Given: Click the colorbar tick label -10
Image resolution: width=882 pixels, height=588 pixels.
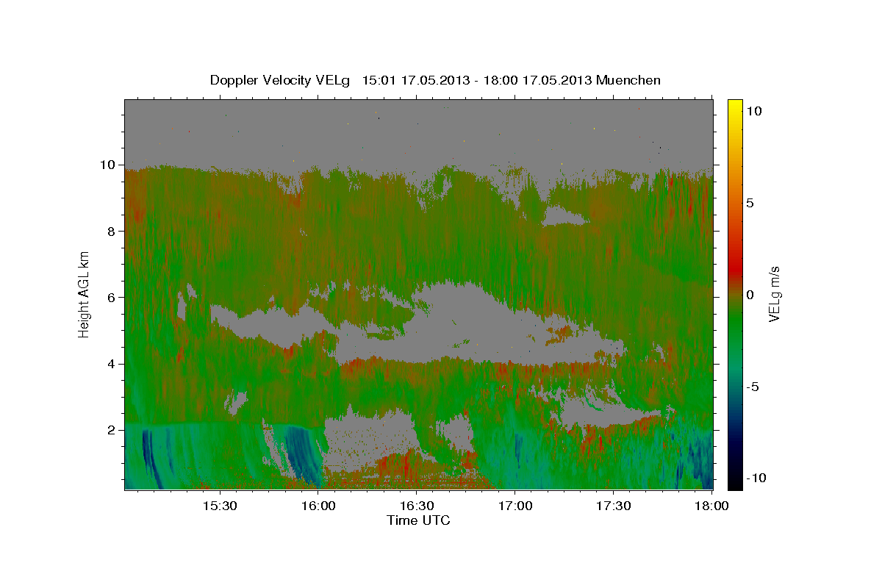Looking at the screenshot, I should click(x=755, y=478).
